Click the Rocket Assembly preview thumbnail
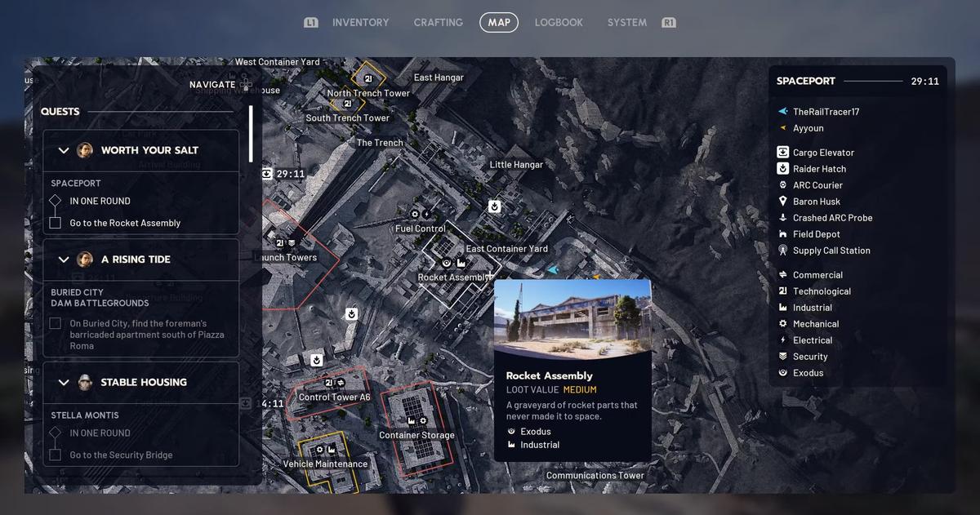This screenshot has height=515, width=980. [x=572, y=319]
